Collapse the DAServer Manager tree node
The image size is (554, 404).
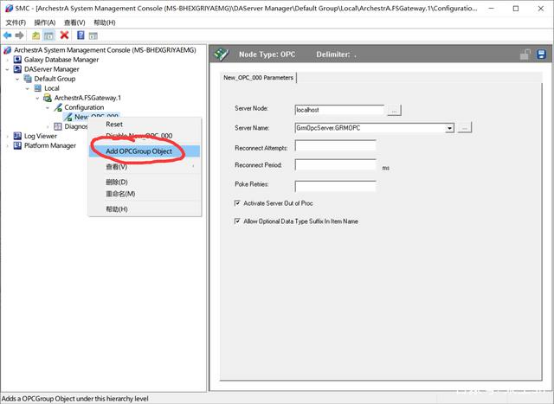7,69
